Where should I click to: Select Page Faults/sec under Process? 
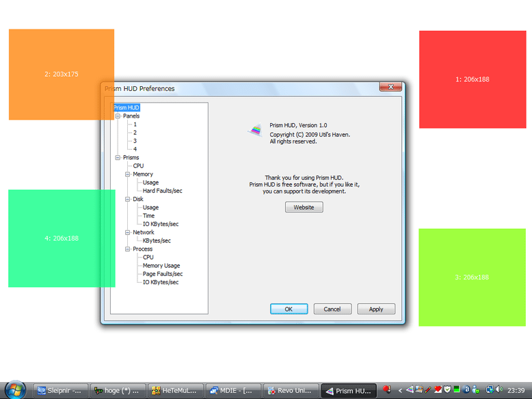pyautogui.click(x=163, y=274)
